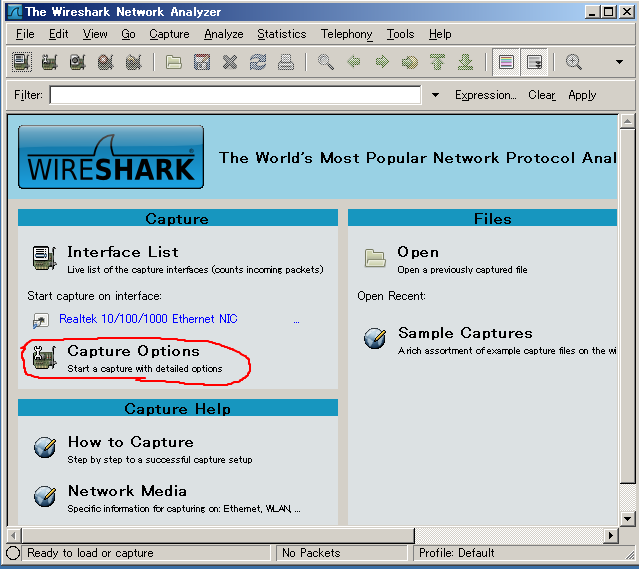The height and width of the screenshot is (569, 639).
Task: Open the Sample Captures link
Action: point(465,333)
